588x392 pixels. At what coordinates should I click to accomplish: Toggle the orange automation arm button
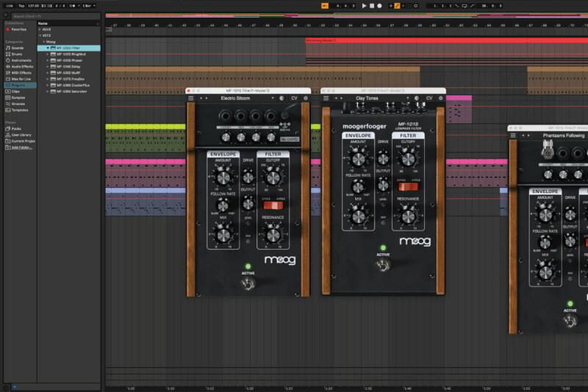397,6
